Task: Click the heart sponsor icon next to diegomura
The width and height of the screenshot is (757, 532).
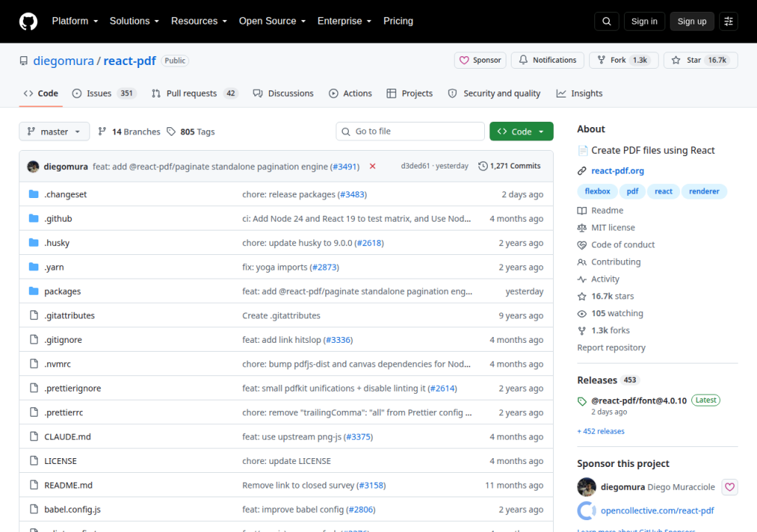Action: point(730,487)
